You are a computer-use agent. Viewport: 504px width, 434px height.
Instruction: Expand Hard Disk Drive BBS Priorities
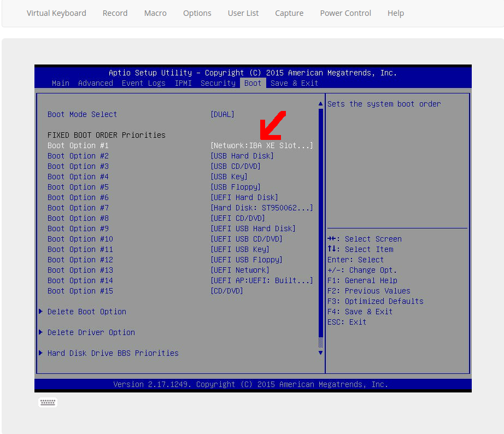113,353
